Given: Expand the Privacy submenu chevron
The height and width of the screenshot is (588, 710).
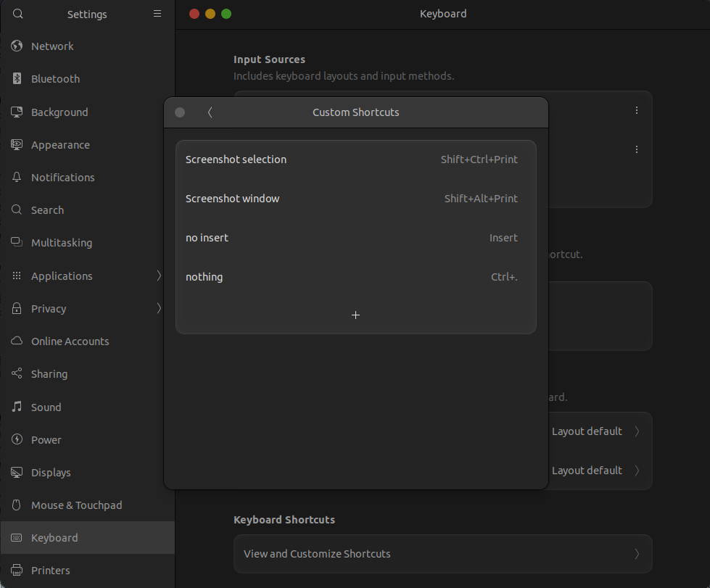Looking at the screenshot, I should click(x=159, y=308).
